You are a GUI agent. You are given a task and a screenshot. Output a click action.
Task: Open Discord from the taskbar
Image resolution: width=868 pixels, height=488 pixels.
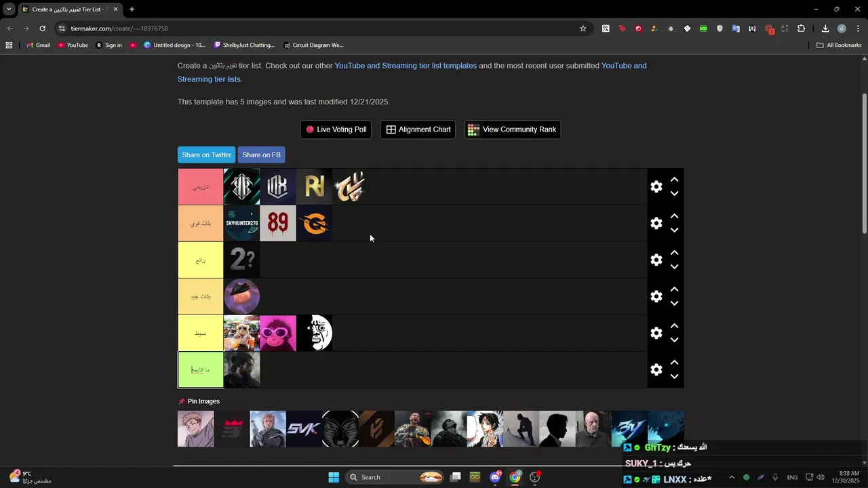495,477
